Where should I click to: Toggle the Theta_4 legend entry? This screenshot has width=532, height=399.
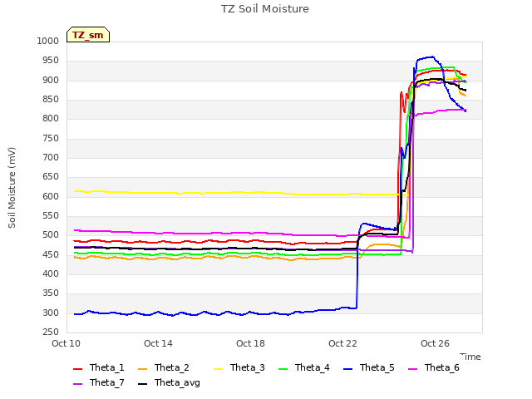(304, 367)
